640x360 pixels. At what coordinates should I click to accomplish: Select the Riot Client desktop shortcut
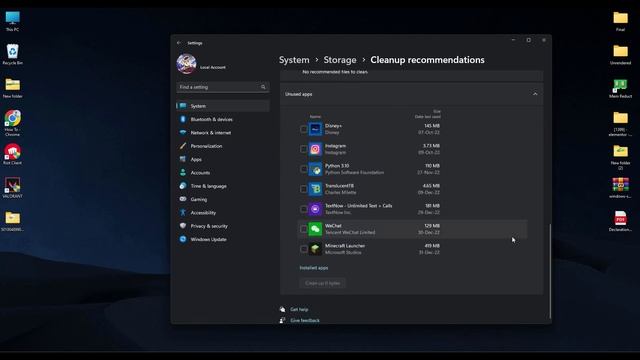point(12,154)
